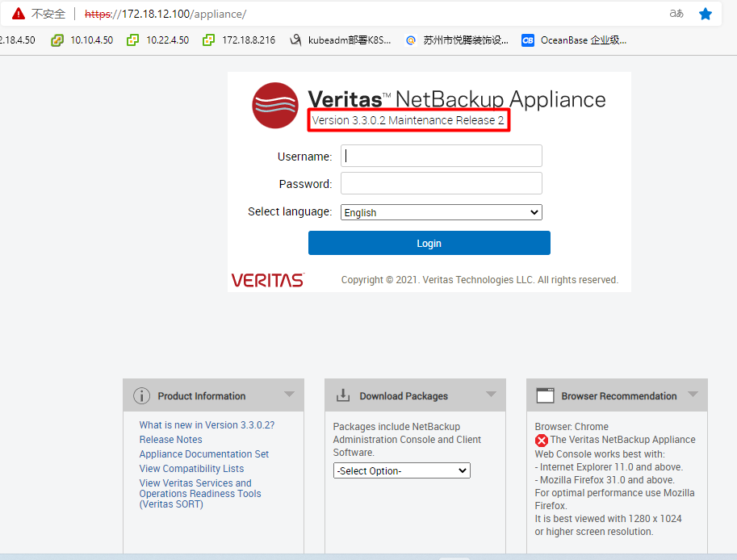Collapse the Browser Recommendation panel arrow
737x560 pixels.
[693, 394]
